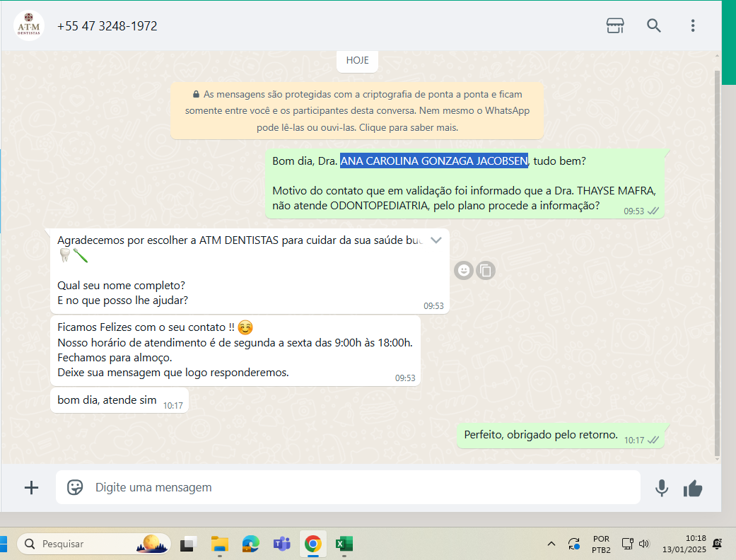736x560 pixels.
Task: Click the Pesquisar taskbar search box
Action: (94, 544)
